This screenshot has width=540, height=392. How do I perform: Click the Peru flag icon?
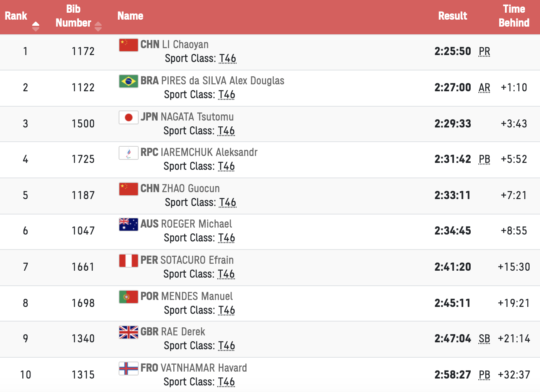tap(128, 261)
